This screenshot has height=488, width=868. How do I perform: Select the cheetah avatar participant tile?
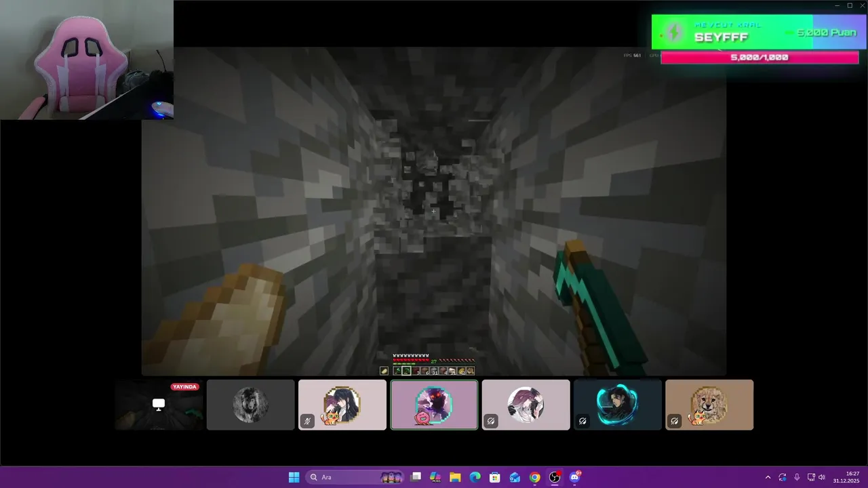click(x=709, y=405)
